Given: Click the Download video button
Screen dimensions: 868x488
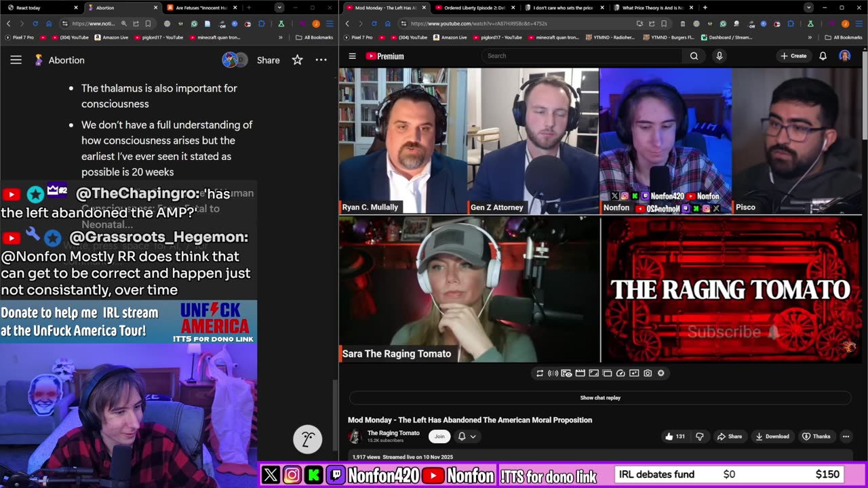Looking at the screenshot, I should 772,436.
